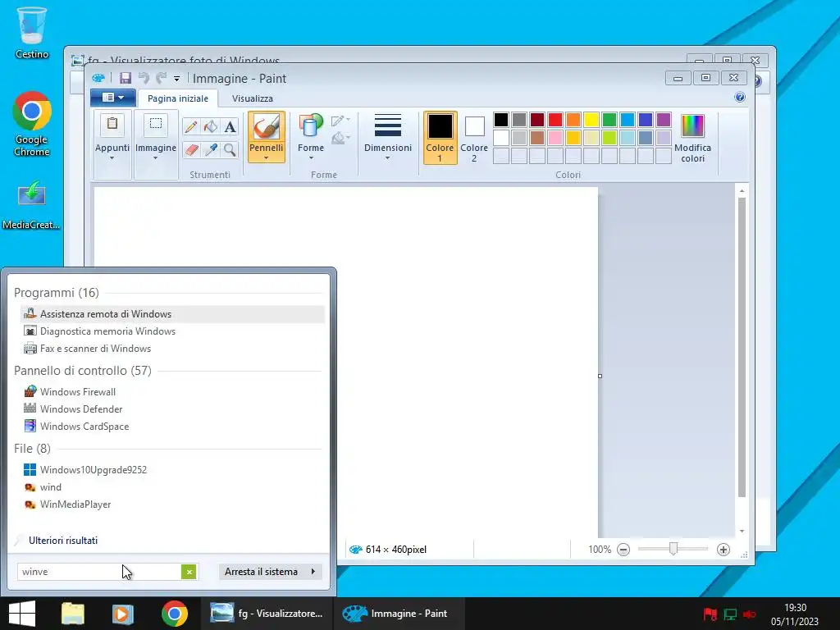This screenshot has height=630, width=840.
Task: Click the Save icon in Paint title bar
Action: tap(126, 78)
